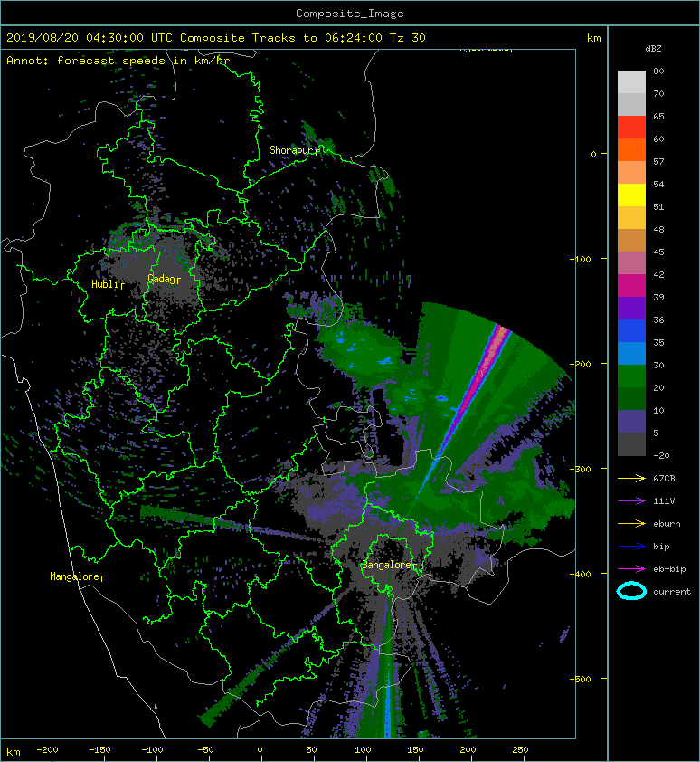This screenshot has height=762, width=700.
Task: Click the 35 dBZ light blue swatch
Action: click(631, 354)
